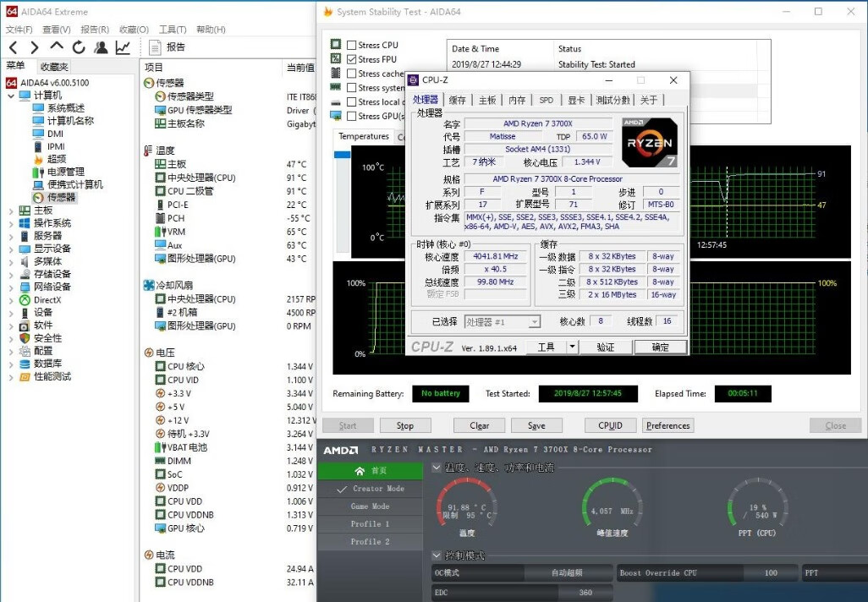
Task: Open the 工具(T) menu in AIDA64
Action: tap(173, 30)
